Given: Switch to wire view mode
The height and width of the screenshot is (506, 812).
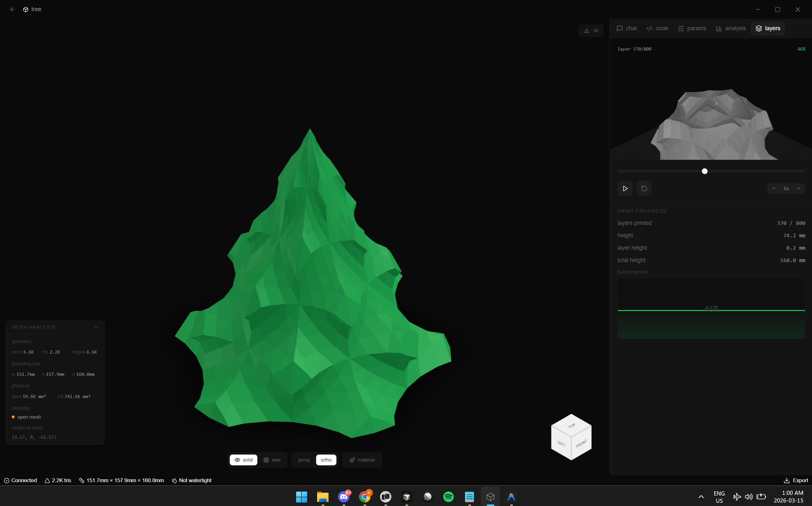Looking at the screenshot, I should click(272, 460).
